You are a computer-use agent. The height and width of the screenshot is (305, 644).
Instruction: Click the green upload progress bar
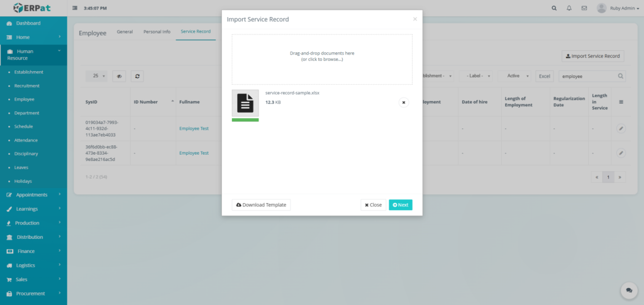tap(245, 120)
